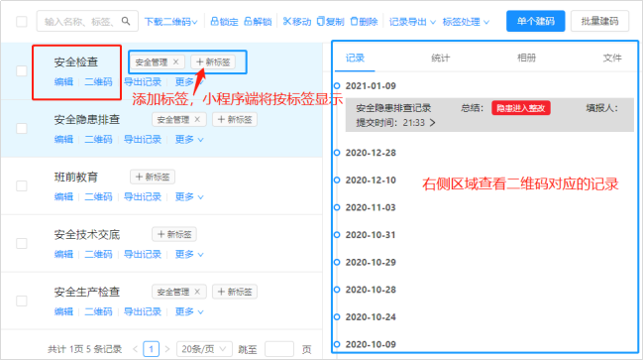
Task: Click the unlock (解锁) icon
Action: tap(248, 21)
